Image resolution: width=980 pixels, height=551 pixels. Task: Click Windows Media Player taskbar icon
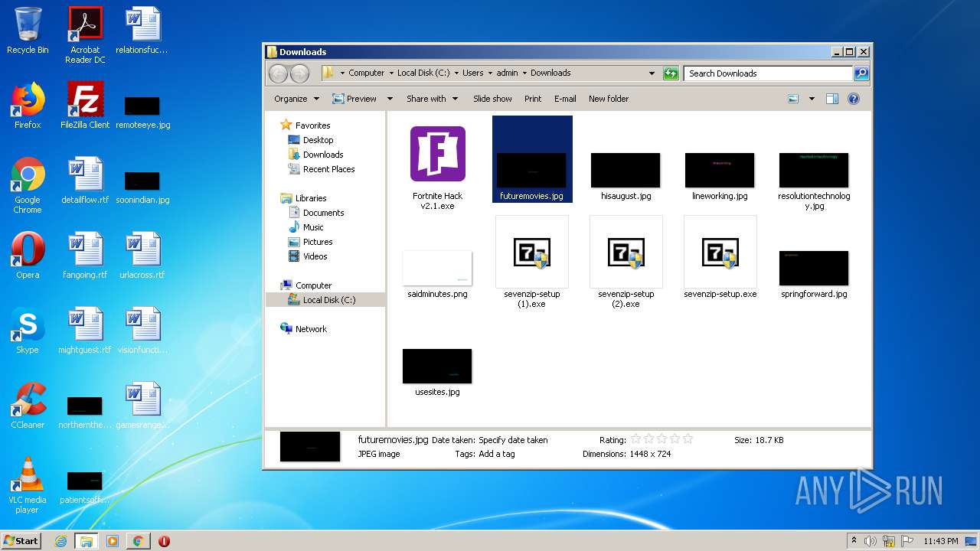pos(113,541)
